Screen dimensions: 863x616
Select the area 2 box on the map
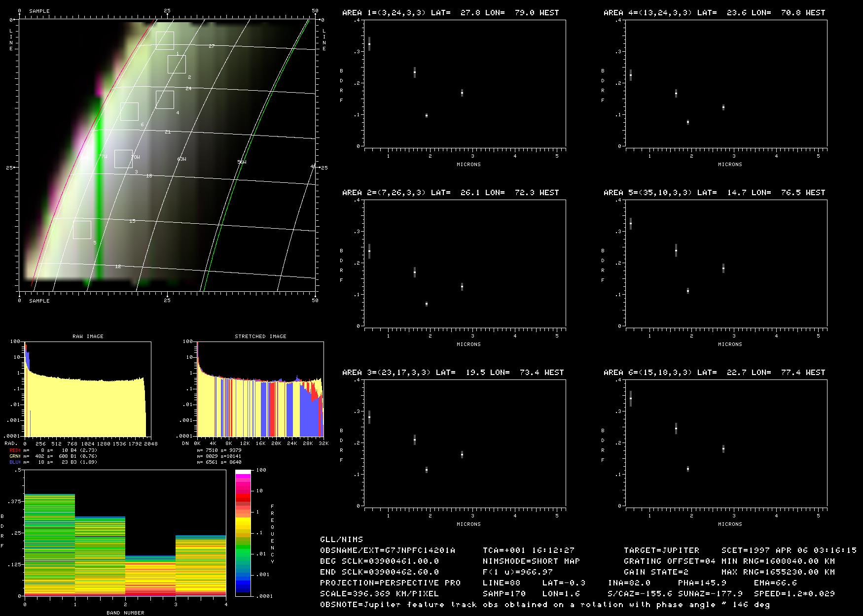click(177, 65)
